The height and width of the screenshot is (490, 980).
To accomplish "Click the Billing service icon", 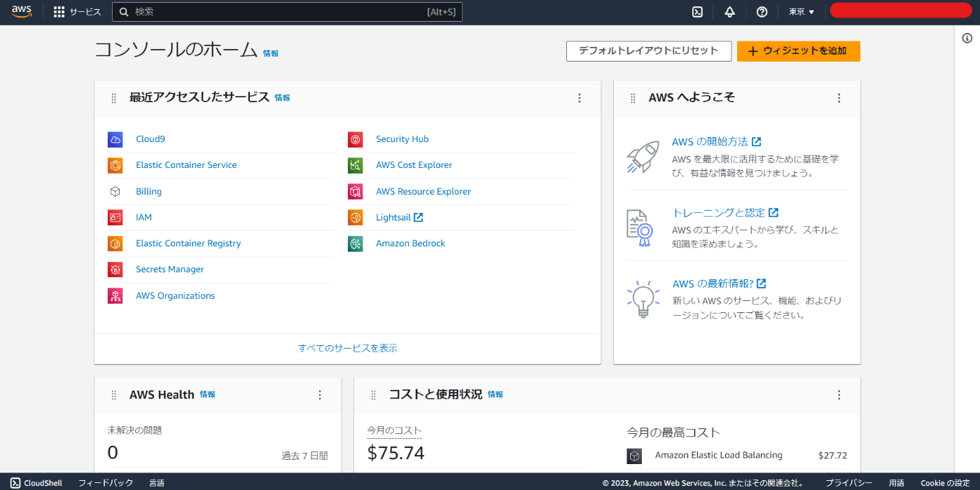I will click(115, 192).
